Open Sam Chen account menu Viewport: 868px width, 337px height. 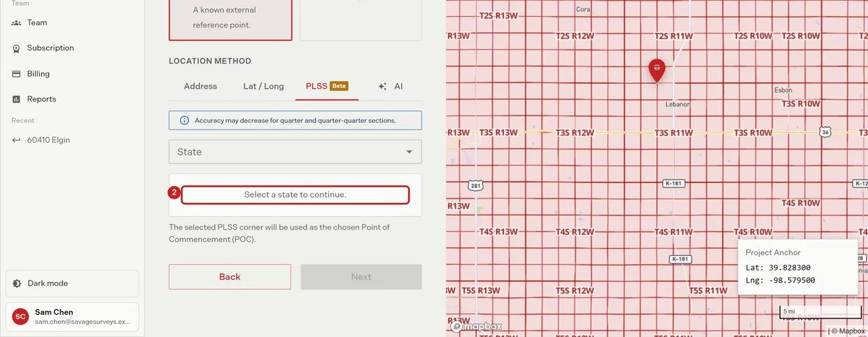[x=72, y=317]
